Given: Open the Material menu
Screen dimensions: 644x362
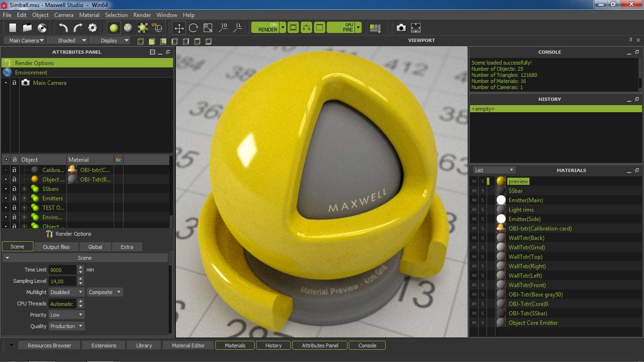Looking at the screenshot, I should 90,15.
